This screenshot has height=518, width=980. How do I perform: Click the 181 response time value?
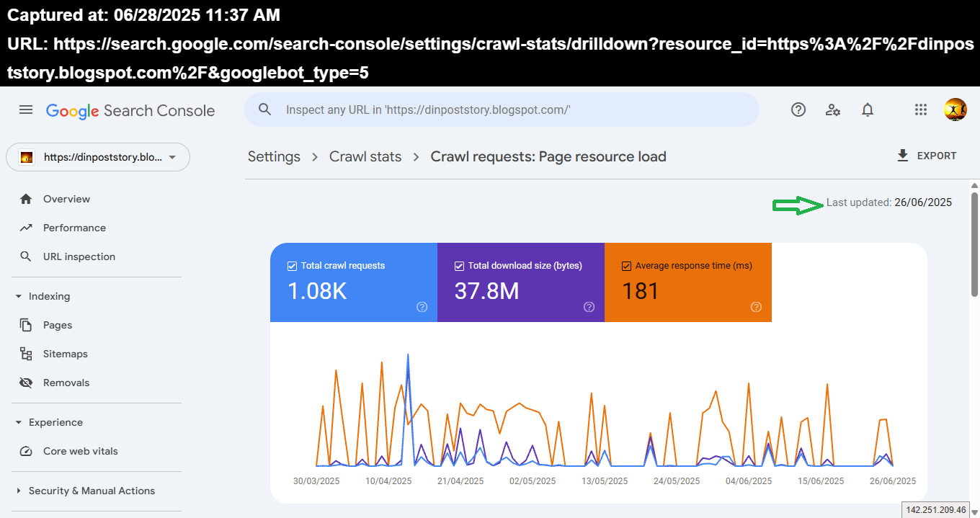point(641,291)
